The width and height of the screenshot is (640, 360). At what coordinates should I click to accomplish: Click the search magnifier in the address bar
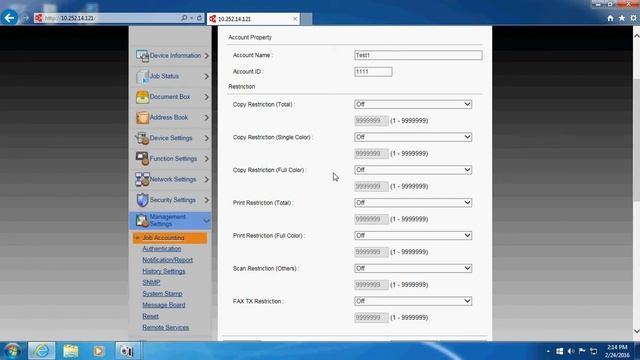click(184, 18)
